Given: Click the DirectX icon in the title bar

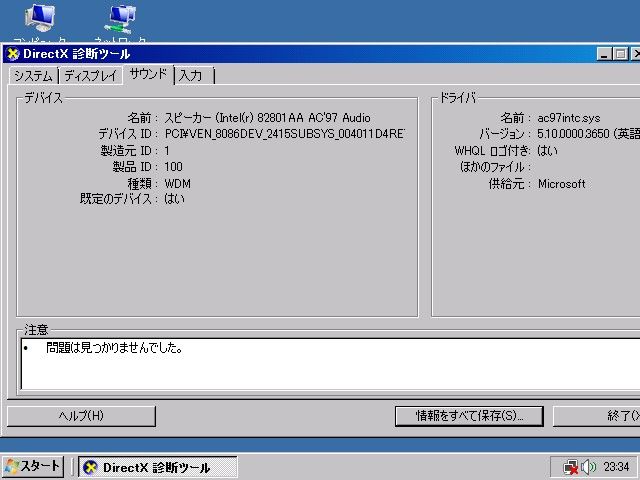Looking at the screenshot, I should coord(12,54).
